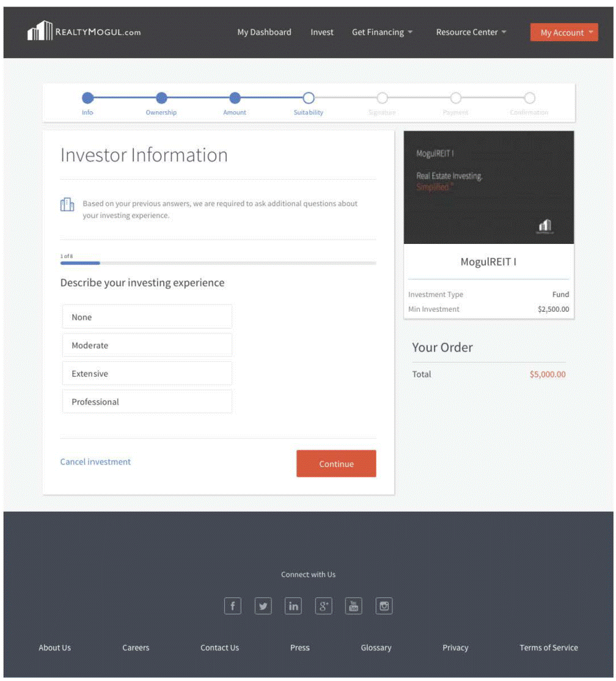
Task: Select the None experience option
Action: click(147, 317)
